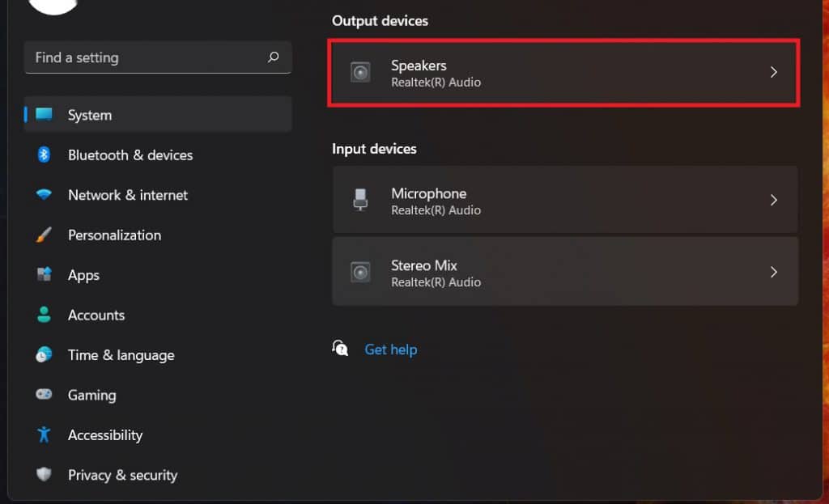
Task: Click Realtek(R) Audio under Microphone
Action: (x=436, y=210)
